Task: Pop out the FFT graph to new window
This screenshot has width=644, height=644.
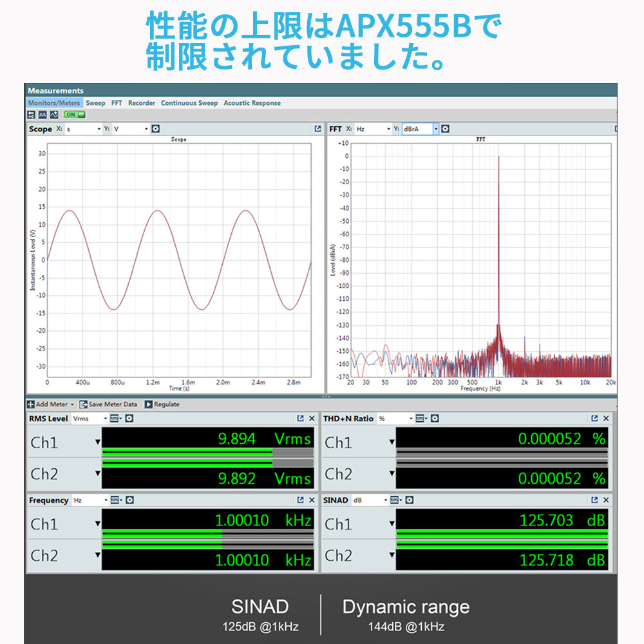Action: click(x=617, y=129)
